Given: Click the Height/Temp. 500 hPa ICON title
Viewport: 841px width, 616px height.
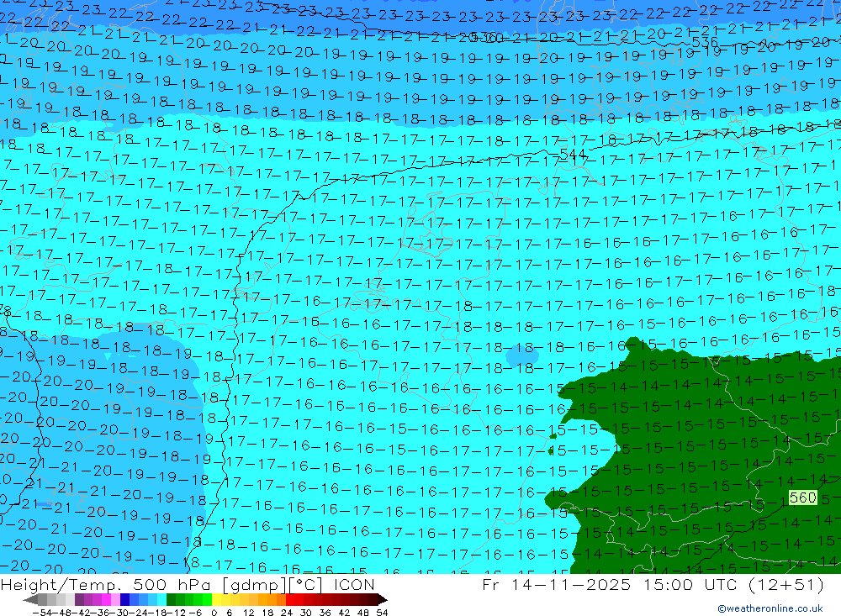Looking at the screenshot, I should 188,584.
